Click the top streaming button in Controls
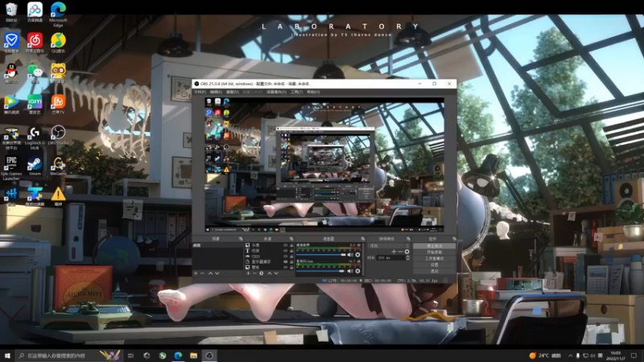The width and height of the screenshot is (644, 362). click(x=434, y=246)
